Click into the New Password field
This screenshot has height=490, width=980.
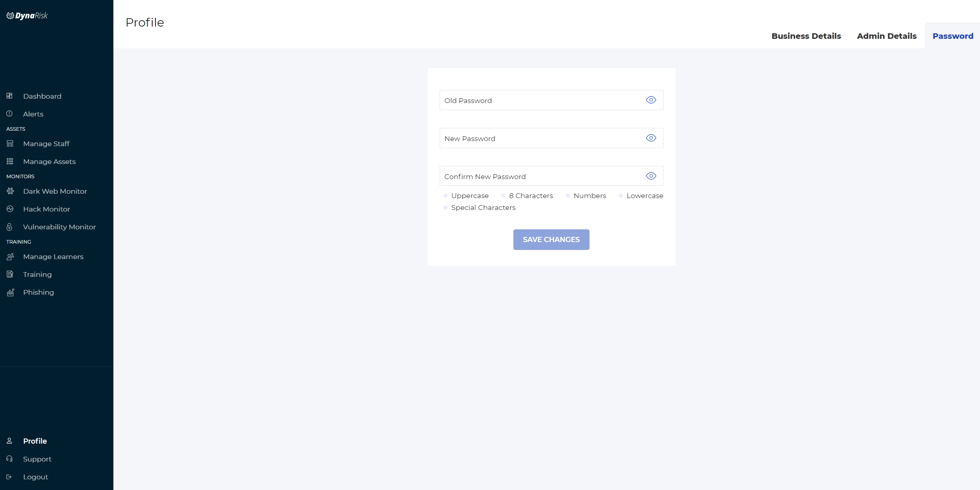pyautogui.click(x=539, y=138)
